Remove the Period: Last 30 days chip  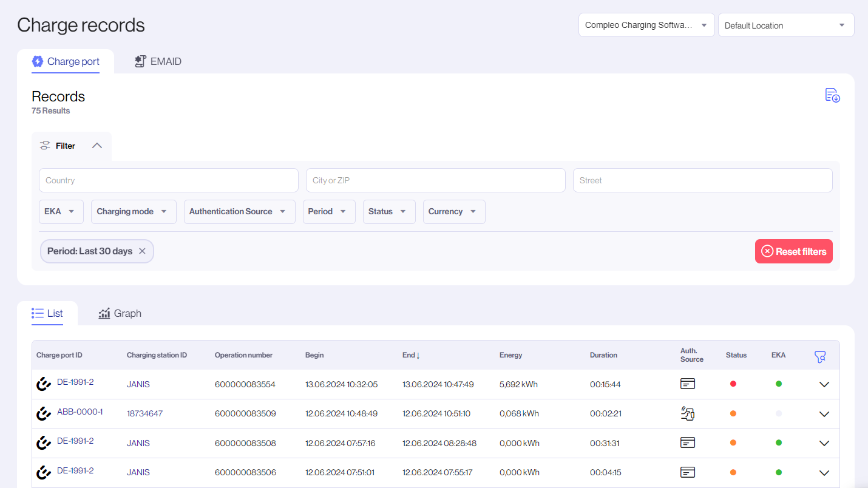(142, 251)
